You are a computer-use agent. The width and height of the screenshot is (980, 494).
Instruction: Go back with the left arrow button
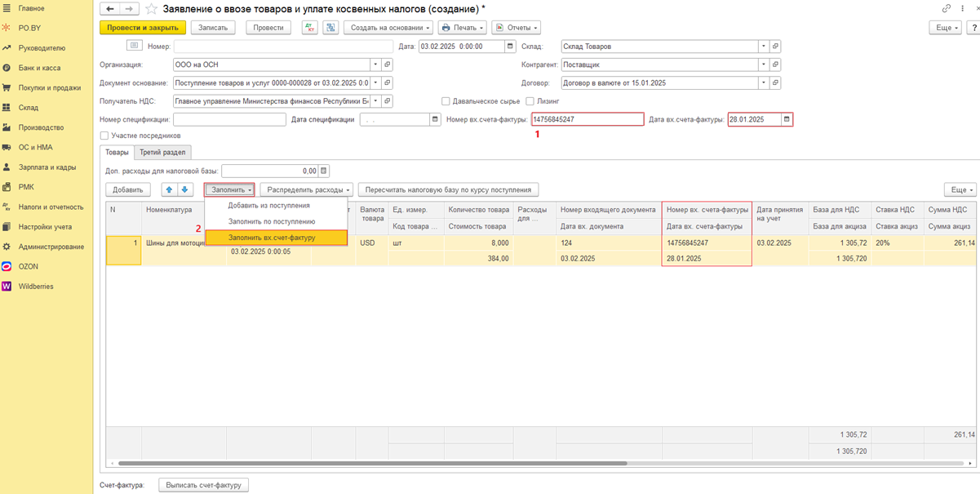pos(110,9)
